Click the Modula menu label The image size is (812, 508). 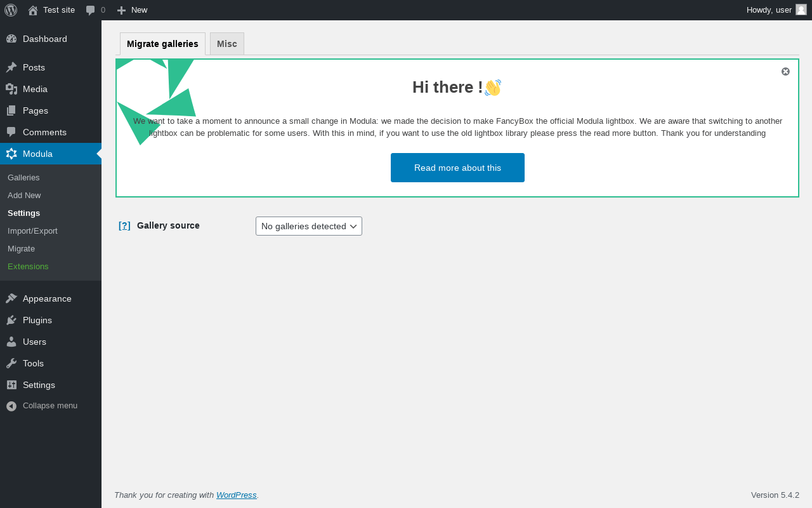click(x=37, y=154)
